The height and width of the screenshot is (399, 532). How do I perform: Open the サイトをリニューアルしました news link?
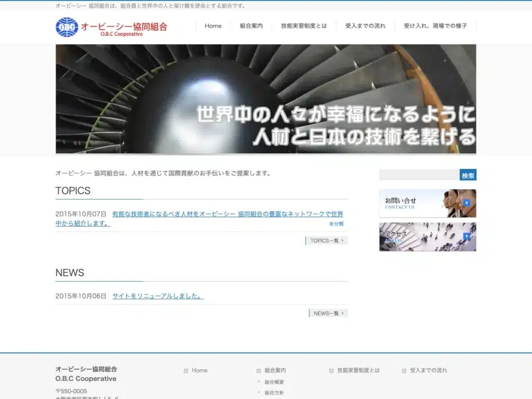[158, 296]
